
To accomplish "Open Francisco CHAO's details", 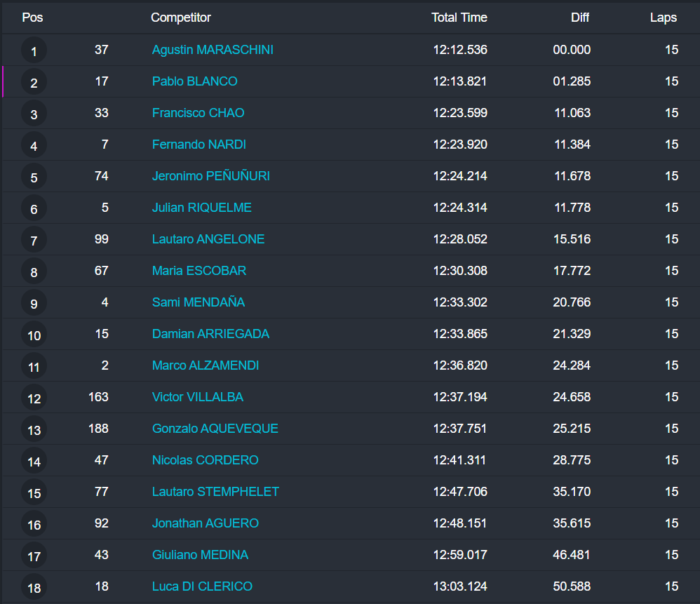I will tap(198, 113).
